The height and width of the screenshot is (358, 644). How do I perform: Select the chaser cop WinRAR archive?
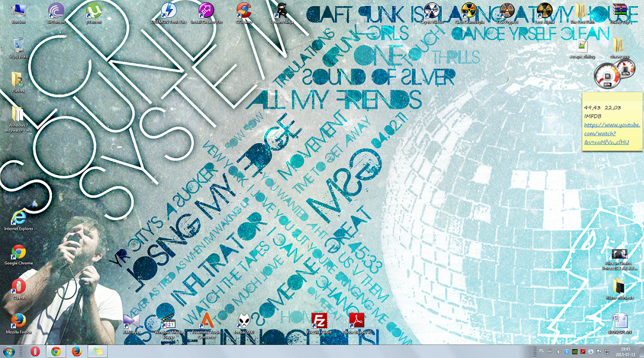point(620,13)
